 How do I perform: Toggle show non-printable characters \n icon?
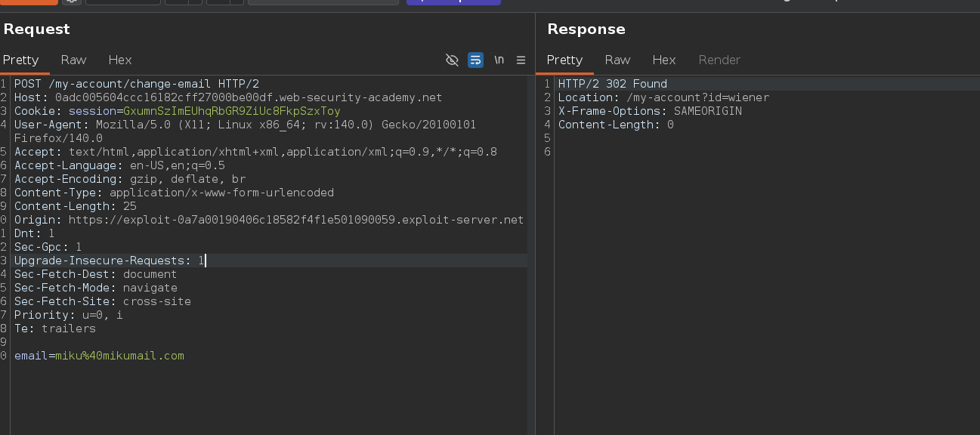[x=499, y=60]
